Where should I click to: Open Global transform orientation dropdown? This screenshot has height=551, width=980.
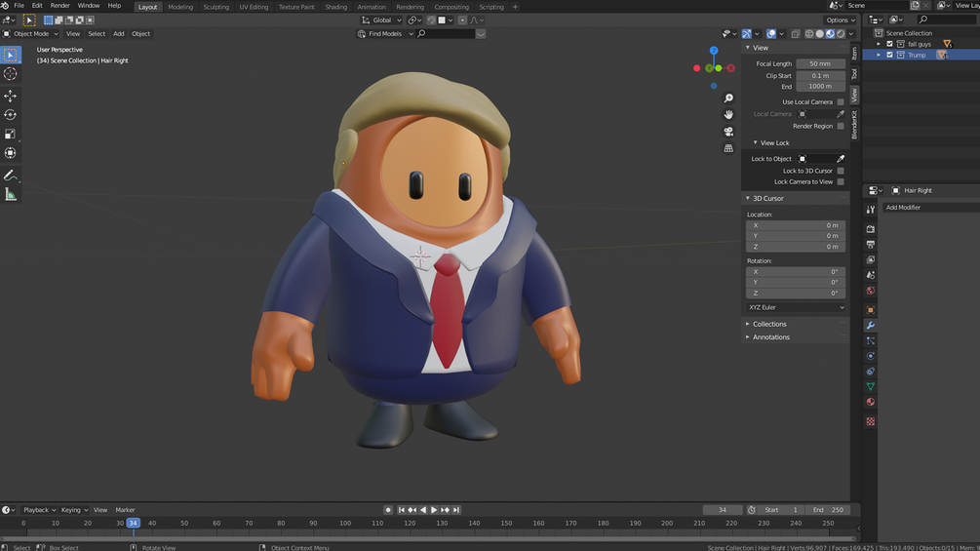click(x=381, y=20)
